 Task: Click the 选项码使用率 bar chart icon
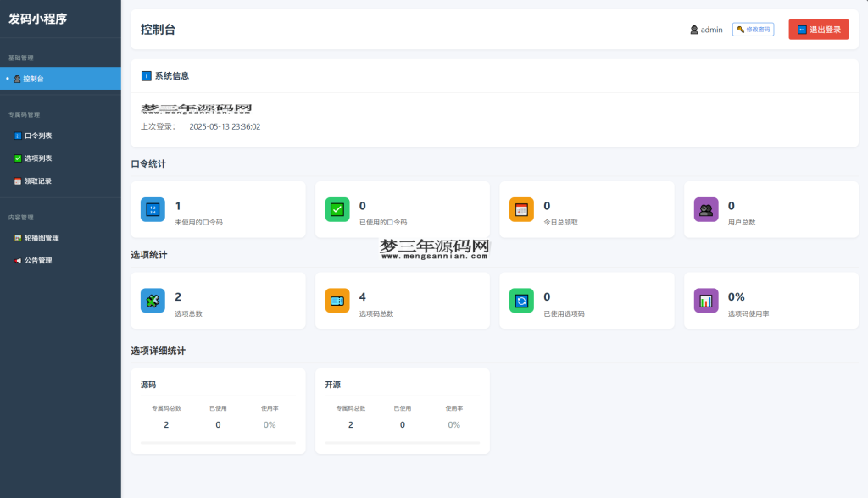pyautogui.click(x=705, y=300)
